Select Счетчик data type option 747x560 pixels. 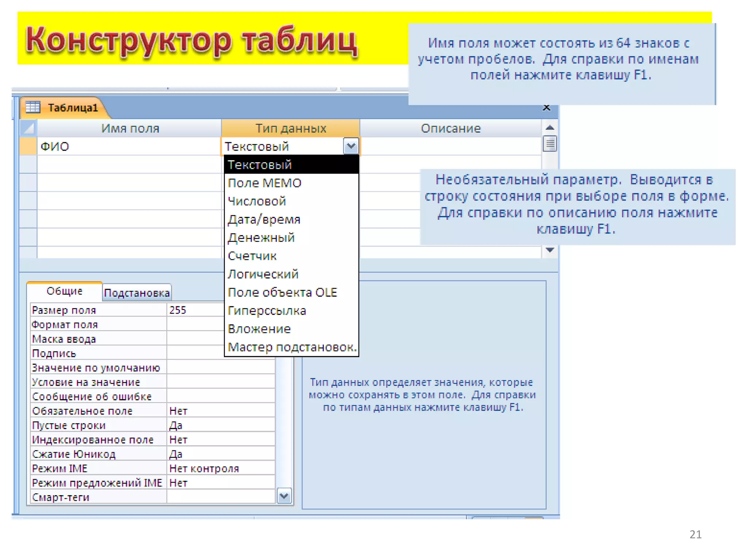pyautogui.click(x=252, y=256)
